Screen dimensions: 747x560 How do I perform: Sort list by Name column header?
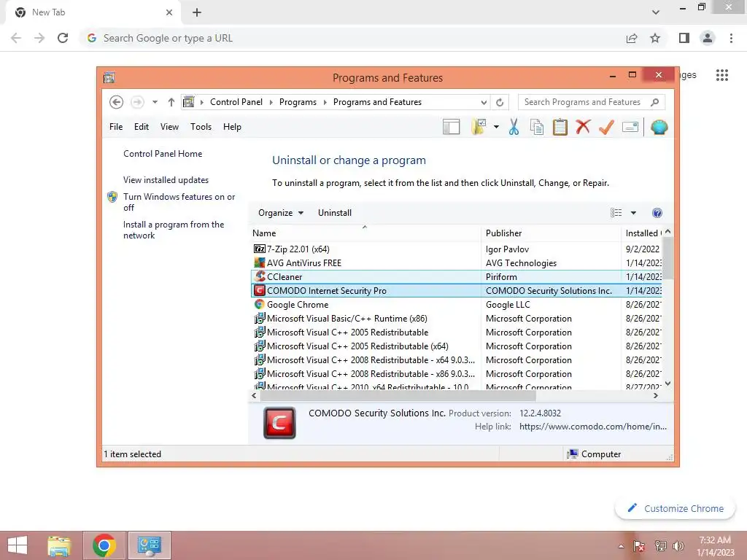(365, 233)
